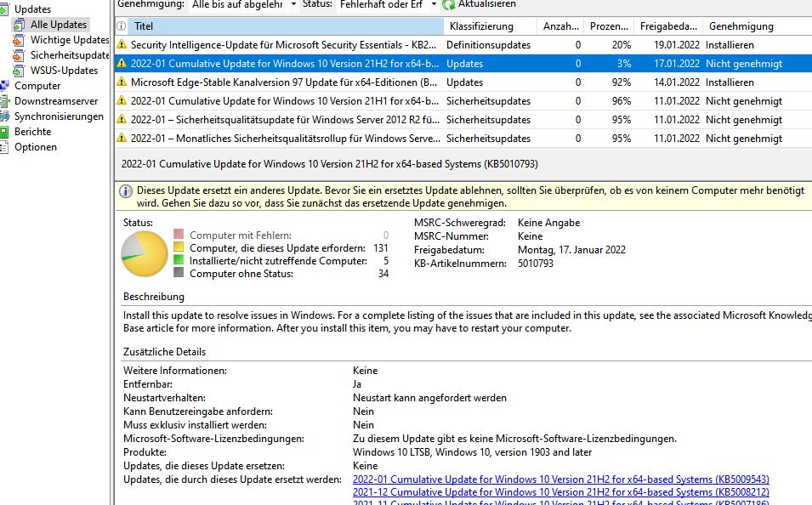The width and height of the screenshot is (812, 505).
Task: Click the Optionen node icon
Action: 4,147
